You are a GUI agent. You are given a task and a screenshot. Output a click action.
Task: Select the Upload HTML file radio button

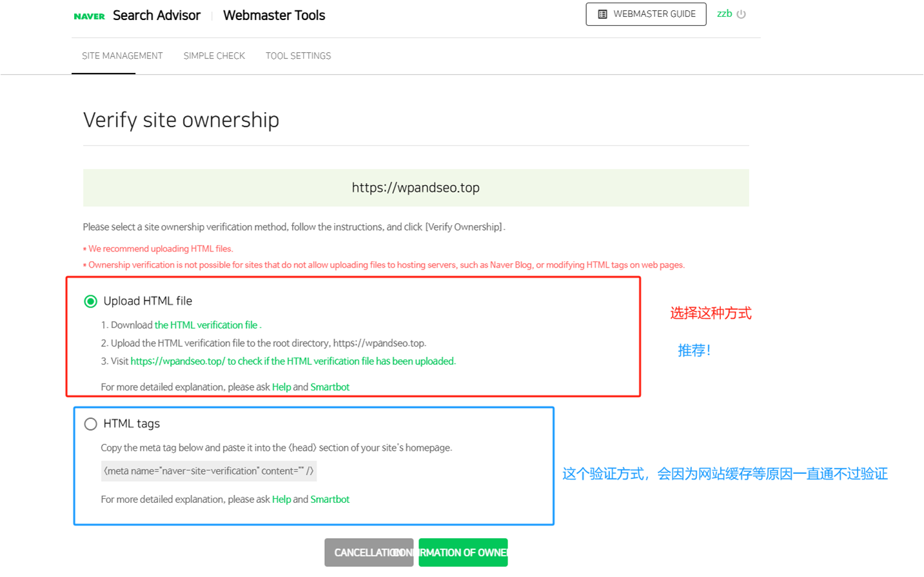click(x=91, y=301)
